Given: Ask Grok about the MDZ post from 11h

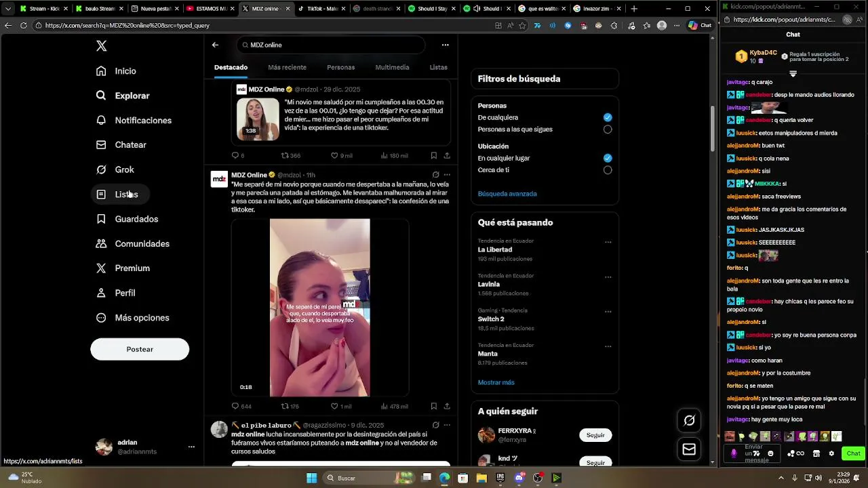Looking at the screenshot, I should tap(435, 175).
